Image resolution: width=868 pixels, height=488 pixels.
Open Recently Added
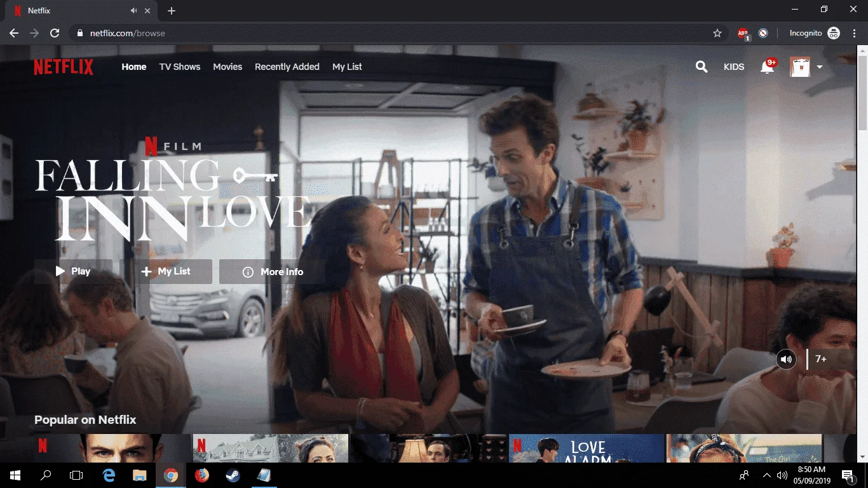click(287, 67)
